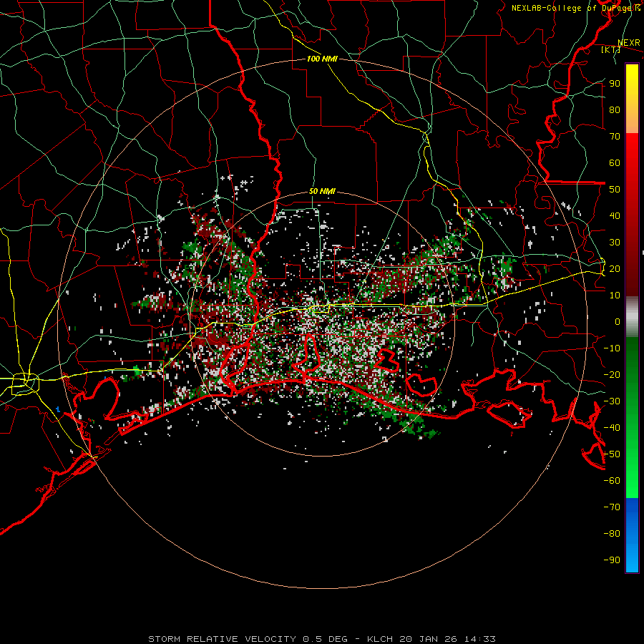The image size is (644, 644).
Task: Click the [KT] units label
Action: point(610,49)
